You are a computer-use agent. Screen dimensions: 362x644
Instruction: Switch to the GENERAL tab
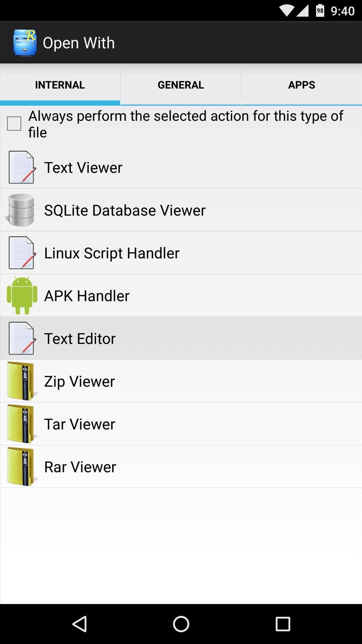[181, 85]
